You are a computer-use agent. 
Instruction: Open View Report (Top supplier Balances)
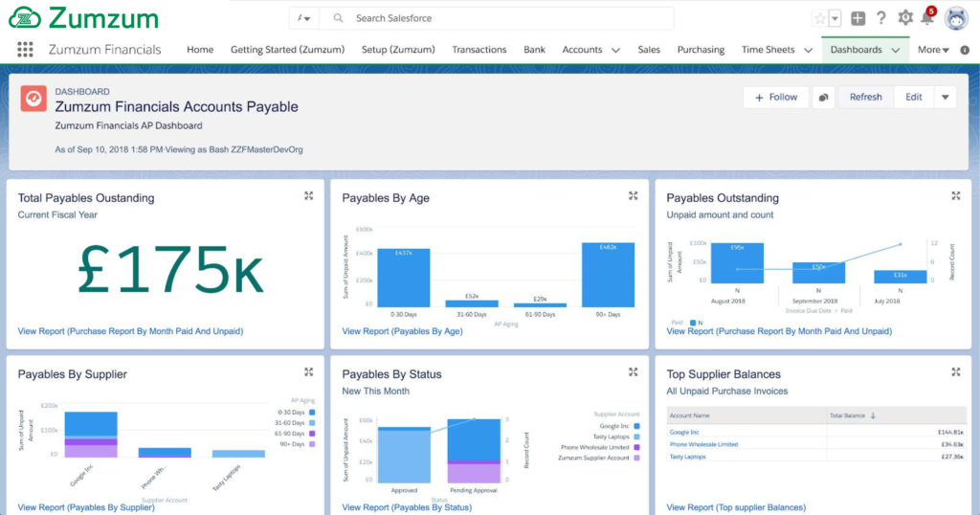(x=736, y=507)
